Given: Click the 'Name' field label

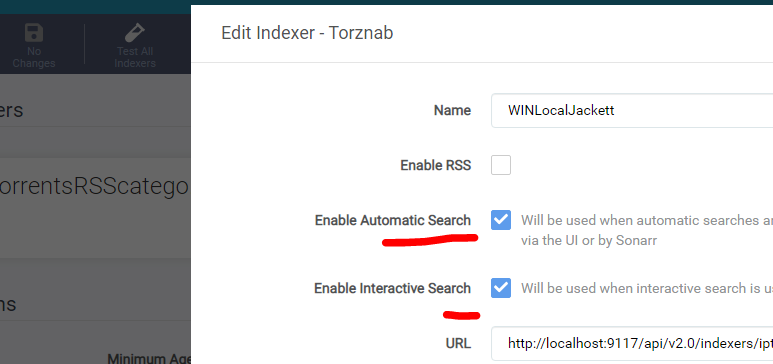Looking at the screenshot, I should click(453, 110).
